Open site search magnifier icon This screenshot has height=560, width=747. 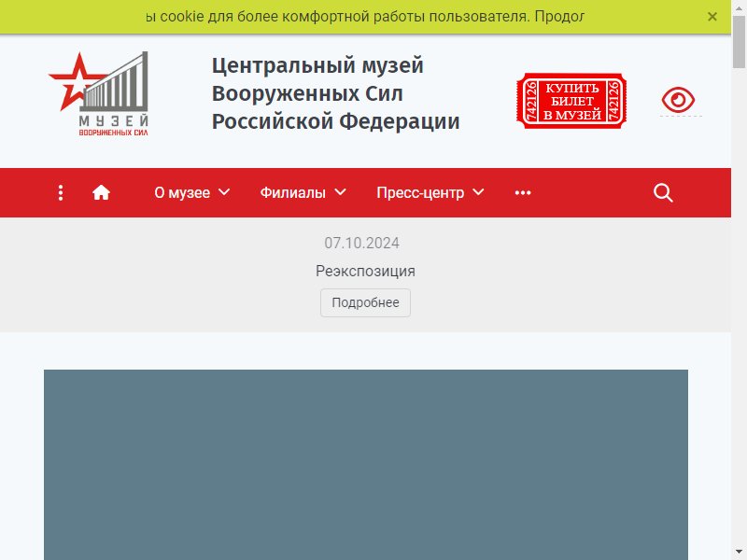tap(663, 193)
